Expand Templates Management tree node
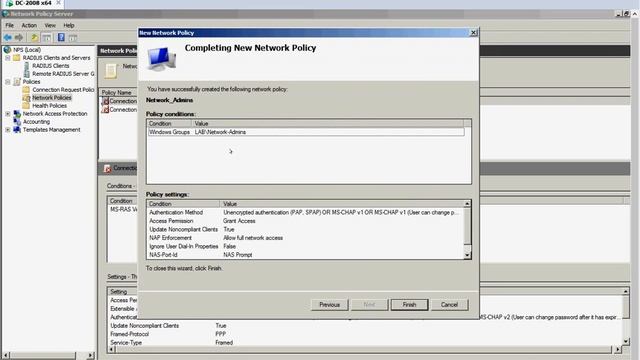The height and width of the screenshot is (360, 640). [8, 130]
